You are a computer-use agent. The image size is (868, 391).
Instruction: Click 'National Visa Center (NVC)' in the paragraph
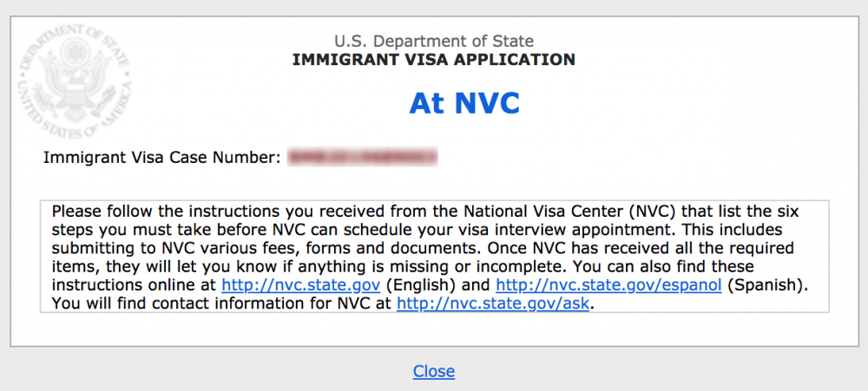point(572,212)
